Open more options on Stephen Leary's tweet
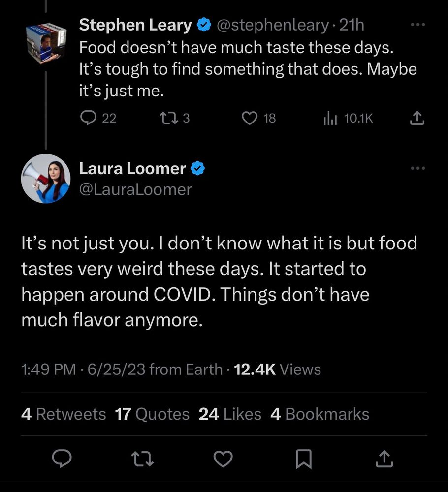This screenshot has width=448, height=492. tap(418, 25)
